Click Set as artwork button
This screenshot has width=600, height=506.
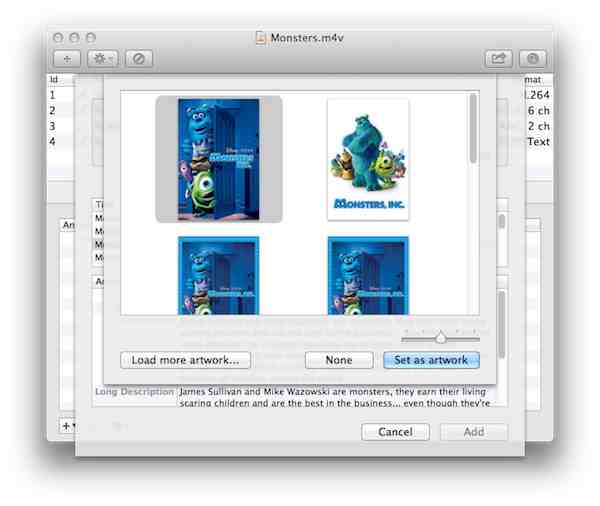(431, 360)
